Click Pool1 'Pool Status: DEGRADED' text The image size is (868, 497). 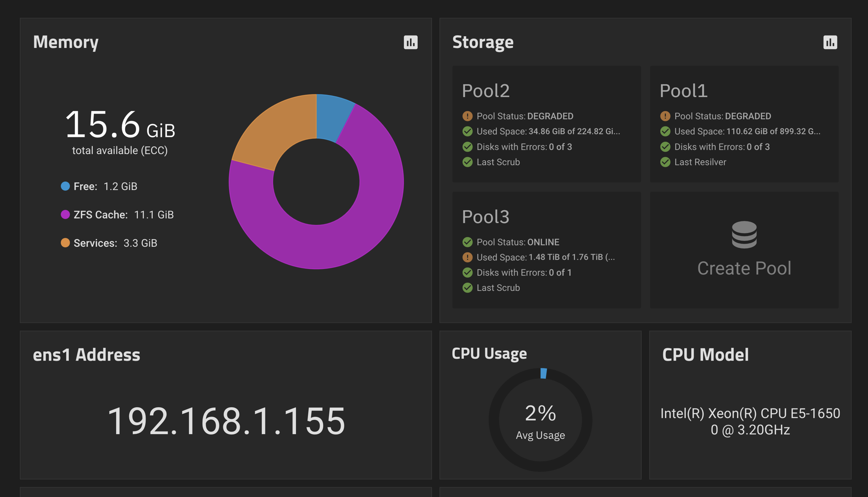click(722, 116)
